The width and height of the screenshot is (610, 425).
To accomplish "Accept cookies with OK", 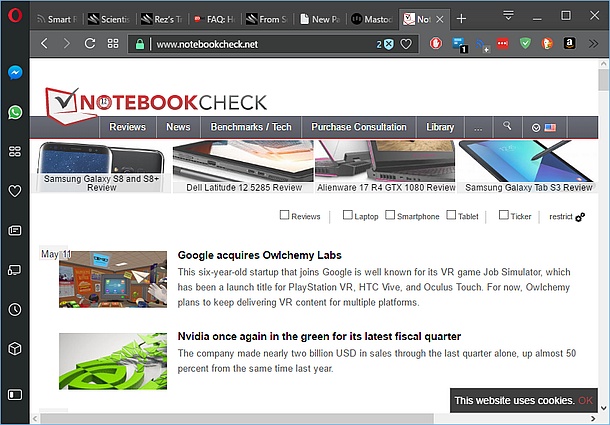I will point(585,400).
